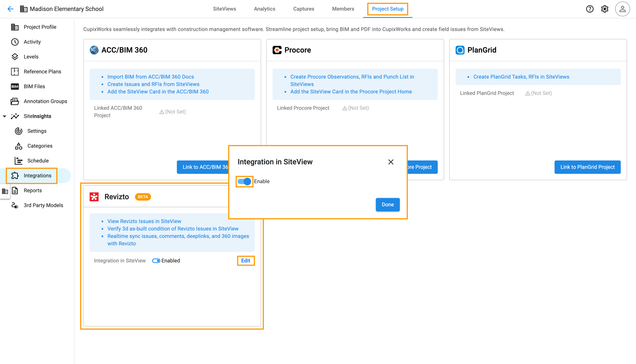Image resolution: width=636 pixels, height=364 pixels.
Task: Click the Annotation Groups icon
Action: coord(15,101)
